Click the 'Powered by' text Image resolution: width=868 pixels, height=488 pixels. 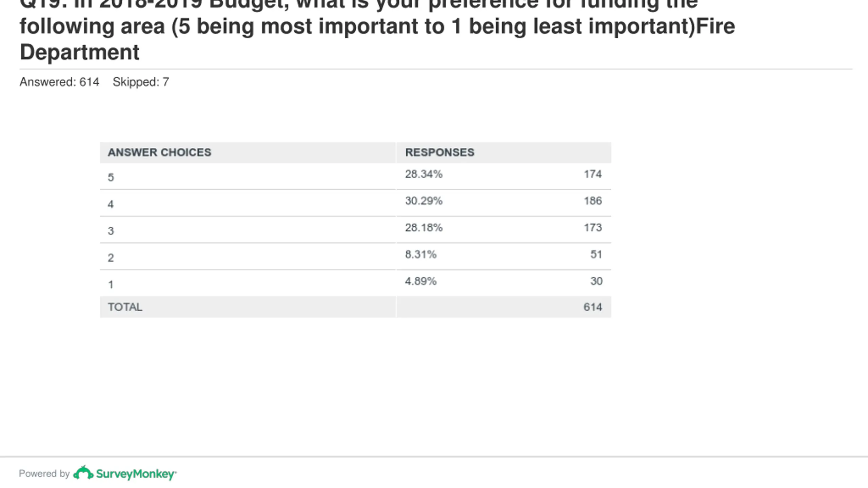[44, 473]
